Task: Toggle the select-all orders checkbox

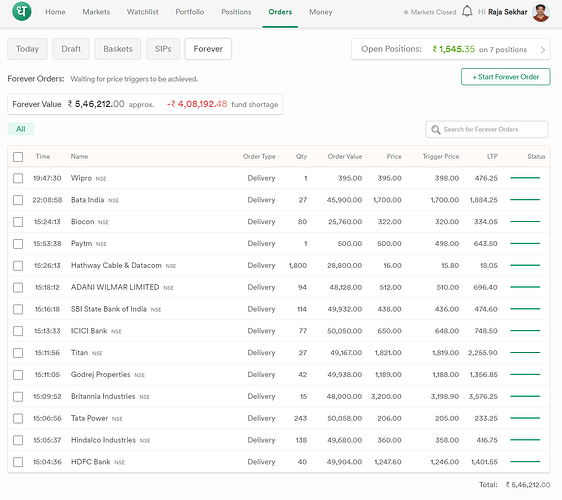Action: pyautogui.click(x=18, y=157)
